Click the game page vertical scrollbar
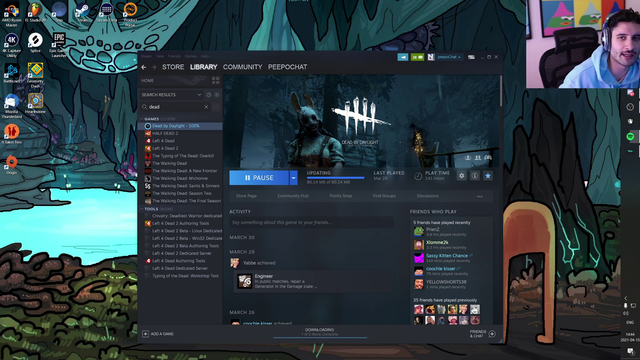 click(x=501, y=92)
